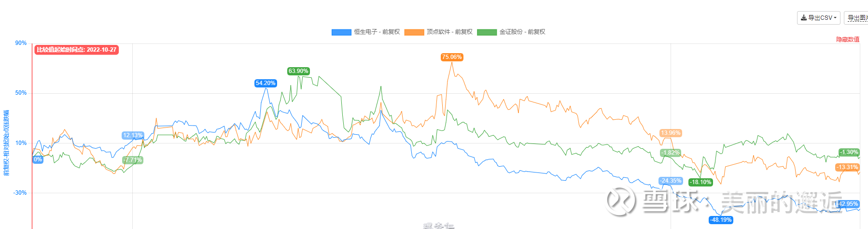Toggle the 隐藏数值 hide-values link
868x229 pixels.
click(848, 40)
